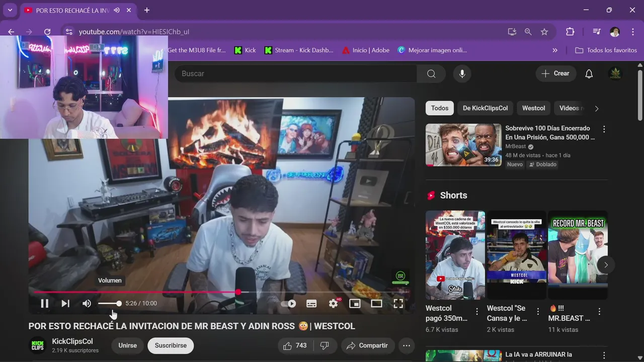This screenshot has height=362, width=644.
Task: Open options for Westcol pagó 350m short
Action: (477, 312)
